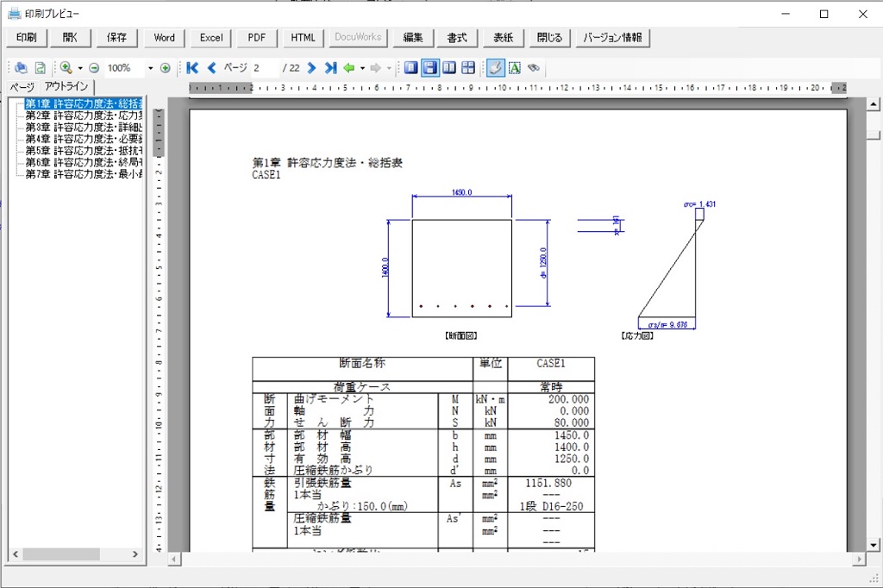
Task: Open the forward navigation history dropdown
Action: pos(389,68)
